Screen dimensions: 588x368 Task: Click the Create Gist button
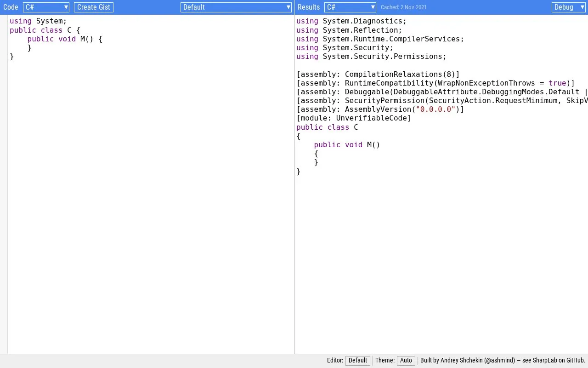pos(94,7)
